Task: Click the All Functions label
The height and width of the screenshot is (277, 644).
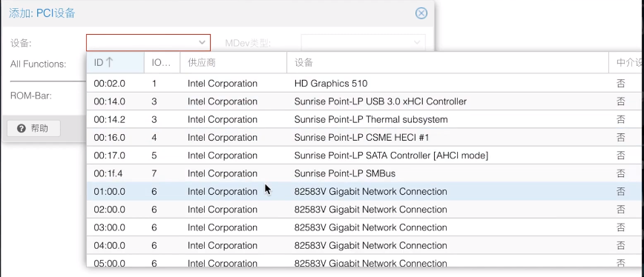Action: (38, 64)
